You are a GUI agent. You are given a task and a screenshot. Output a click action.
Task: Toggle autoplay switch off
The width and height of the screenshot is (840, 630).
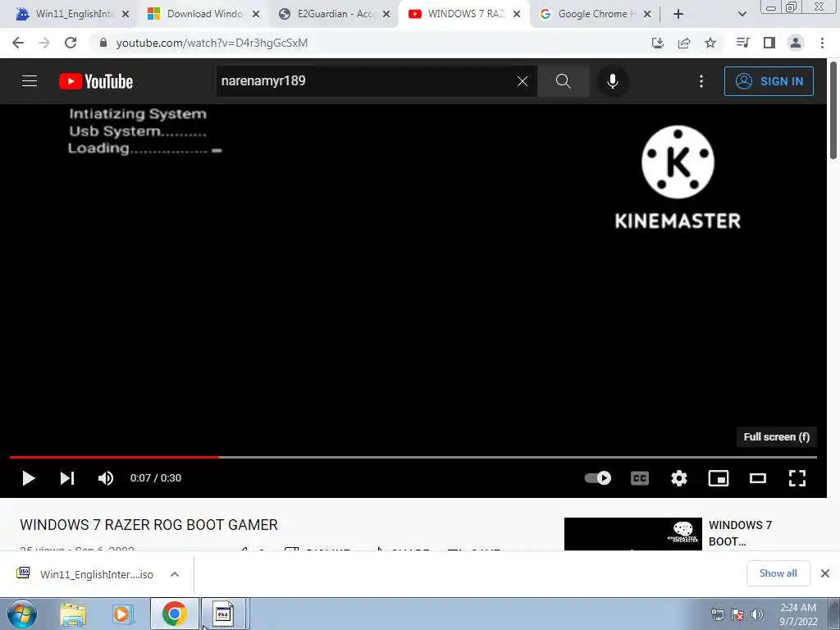click(x=598, y=478)
